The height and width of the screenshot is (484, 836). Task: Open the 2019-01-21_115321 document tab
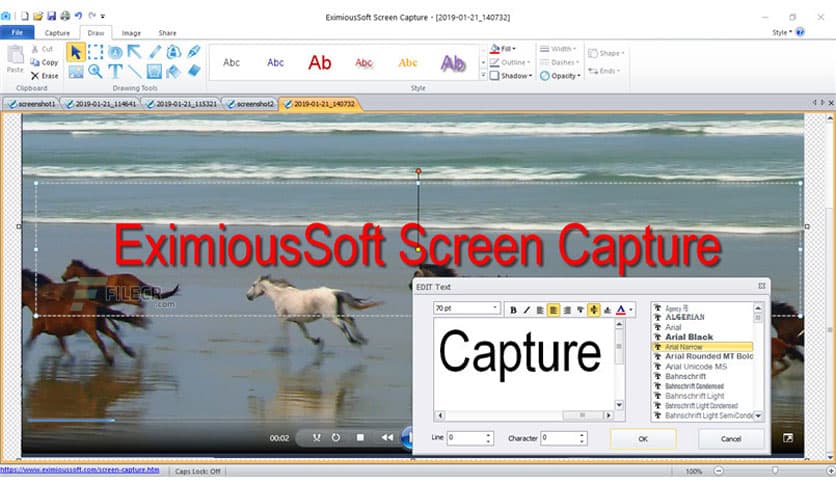[182, 104]
